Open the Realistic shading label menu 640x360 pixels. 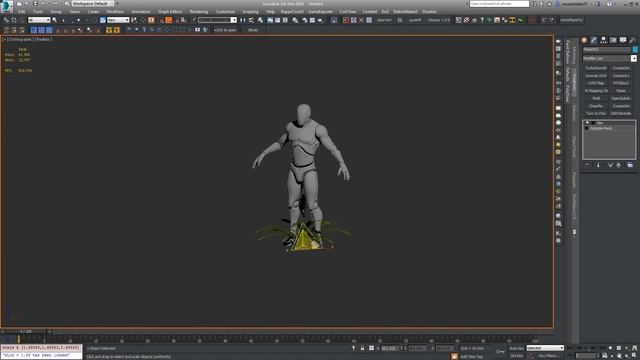43,40
